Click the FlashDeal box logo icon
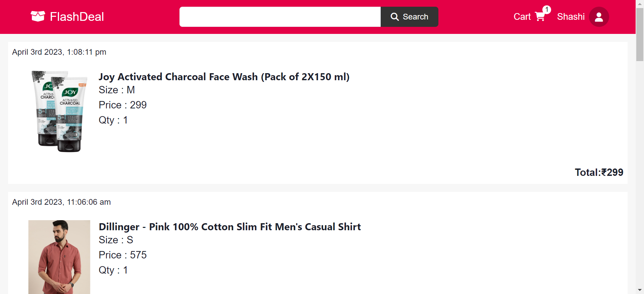644x294 pixels. [38, 16]
